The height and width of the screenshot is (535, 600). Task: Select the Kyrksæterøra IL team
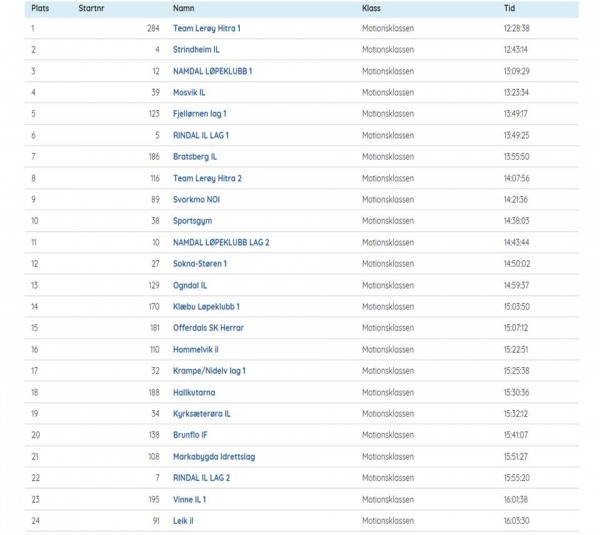[x=202, y=414]
